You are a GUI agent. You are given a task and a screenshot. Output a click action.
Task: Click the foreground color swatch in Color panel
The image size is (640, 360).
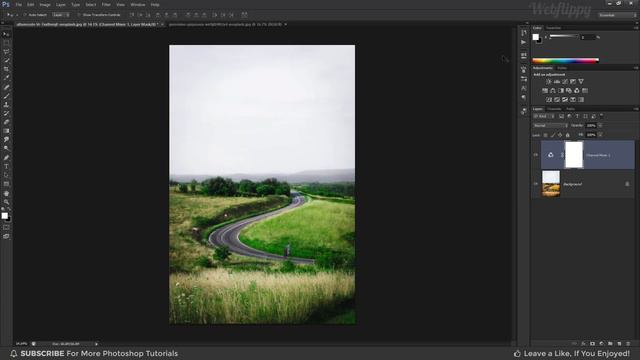(x=536, y=37)
